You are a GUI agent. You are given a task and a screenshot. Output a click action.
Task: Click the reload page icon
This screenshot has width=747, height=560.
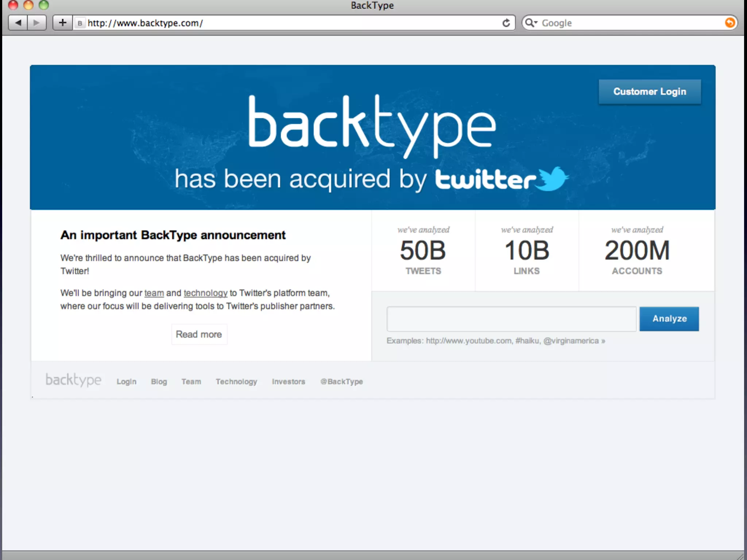click(506, 23)
